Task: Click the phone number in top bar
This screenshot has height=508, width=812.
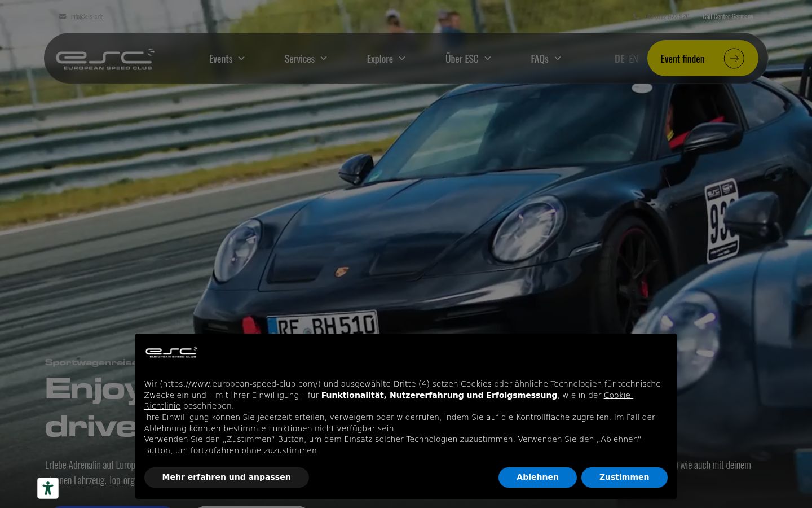Action: [x=668, y=16]
